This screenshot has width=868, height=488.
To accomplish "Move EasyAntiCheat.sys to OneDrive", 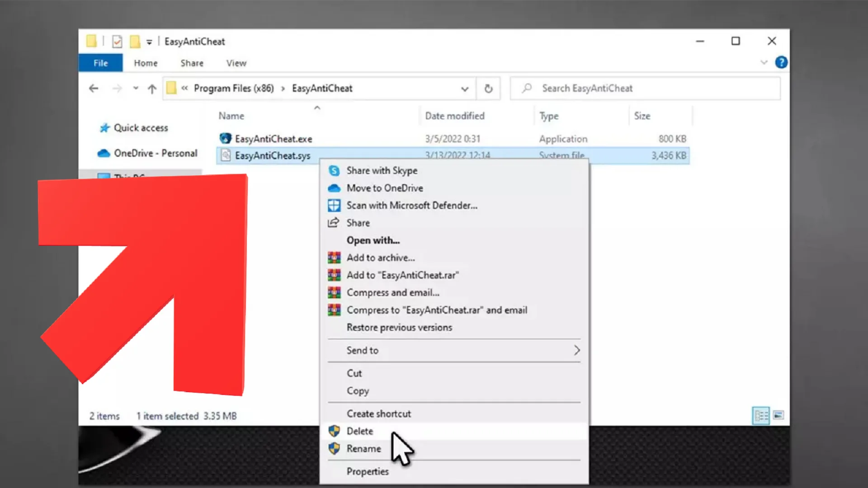I will 384,188.
